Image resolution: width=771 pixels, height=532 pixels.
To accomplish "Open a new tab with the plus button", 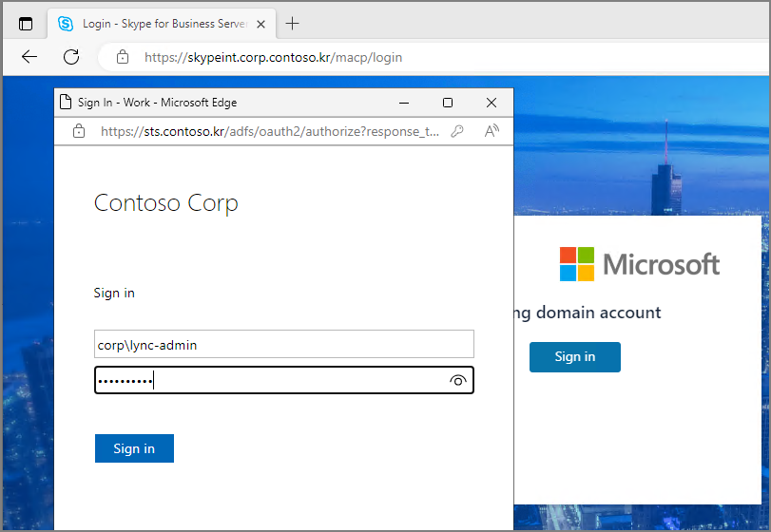I will click(292, 23).
